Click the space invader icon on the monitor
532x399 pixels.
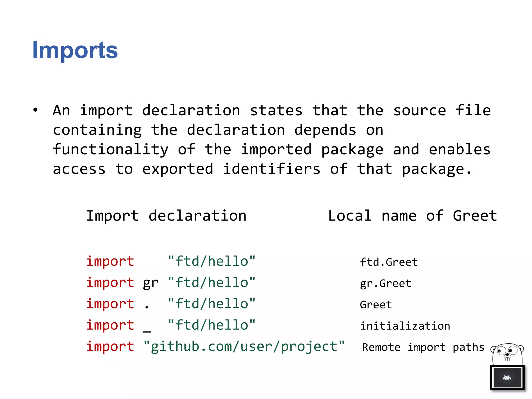tap(507, 378)
